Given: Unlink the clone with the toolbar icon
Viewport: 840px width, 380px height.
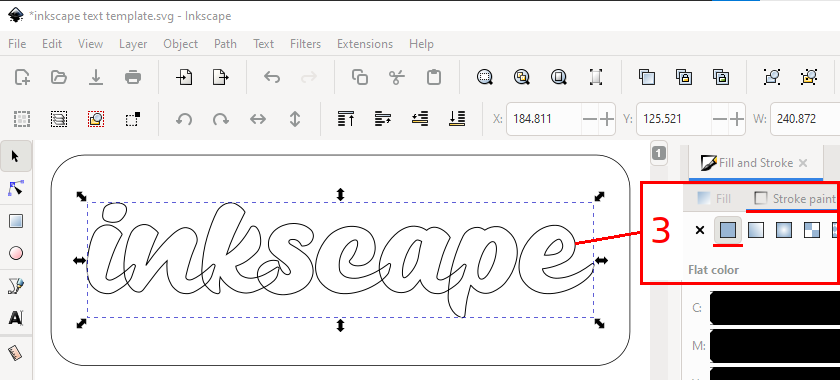Looking at the screenshot, I should point(721,77).
